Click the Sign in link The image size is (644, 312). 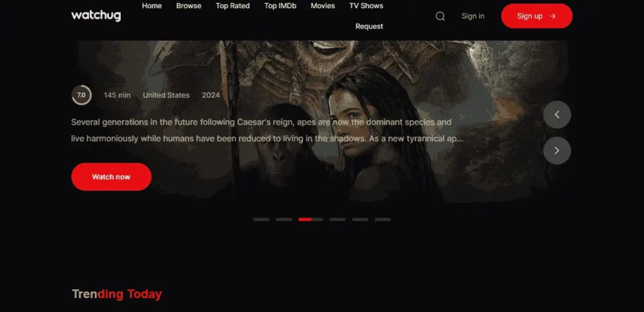coord(473,16)
